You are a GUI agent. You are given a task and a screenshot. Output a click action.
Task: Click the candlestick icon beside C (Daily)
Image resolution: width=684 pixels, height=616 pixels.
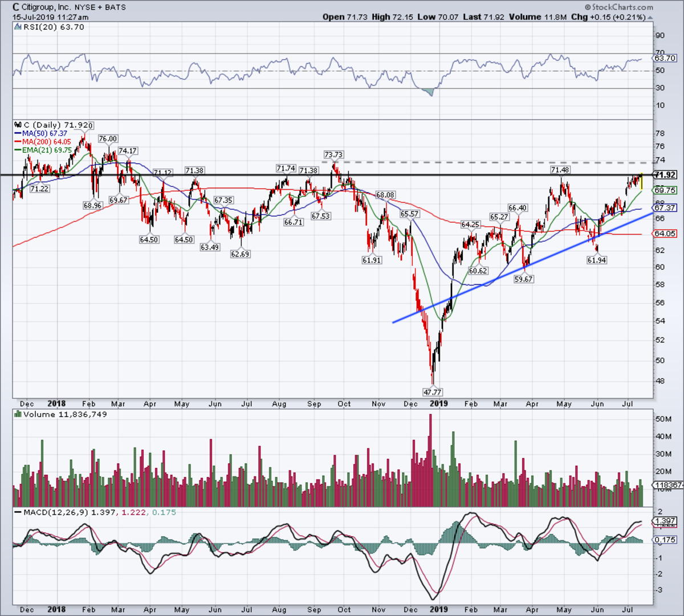coord(17,125)
